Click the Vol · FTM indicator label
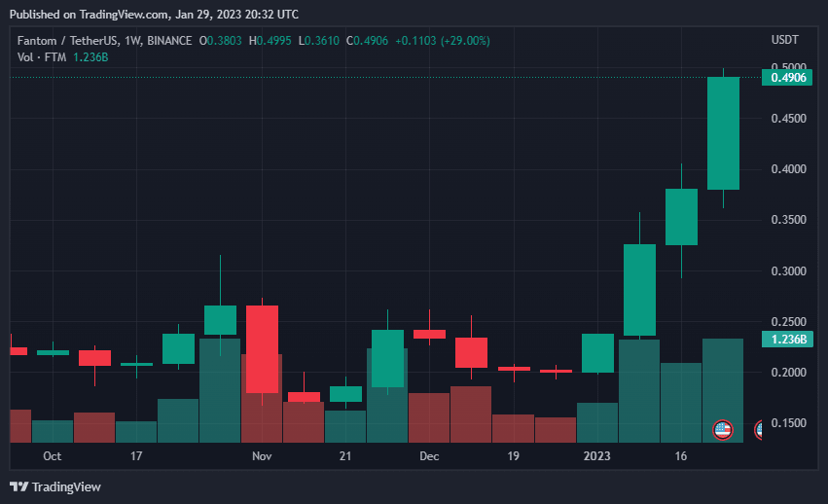The height and width of the screenshot is (504, 828). [x=42, y=57]
